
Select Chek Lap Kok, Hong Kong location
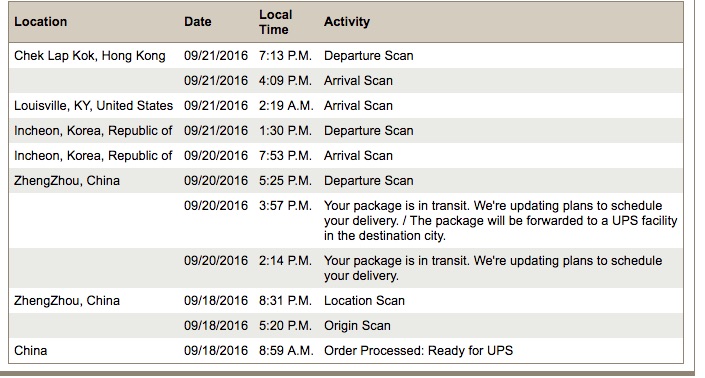tap(89, 56)
